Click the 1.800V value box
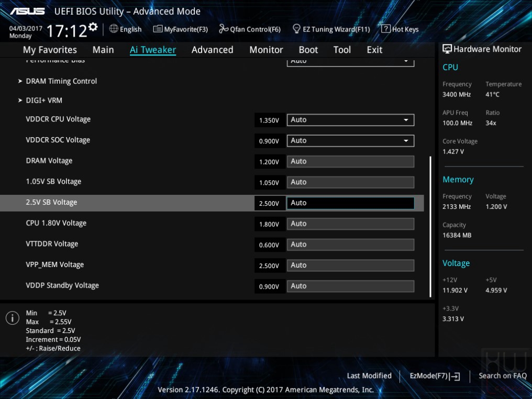 (269, 224)
